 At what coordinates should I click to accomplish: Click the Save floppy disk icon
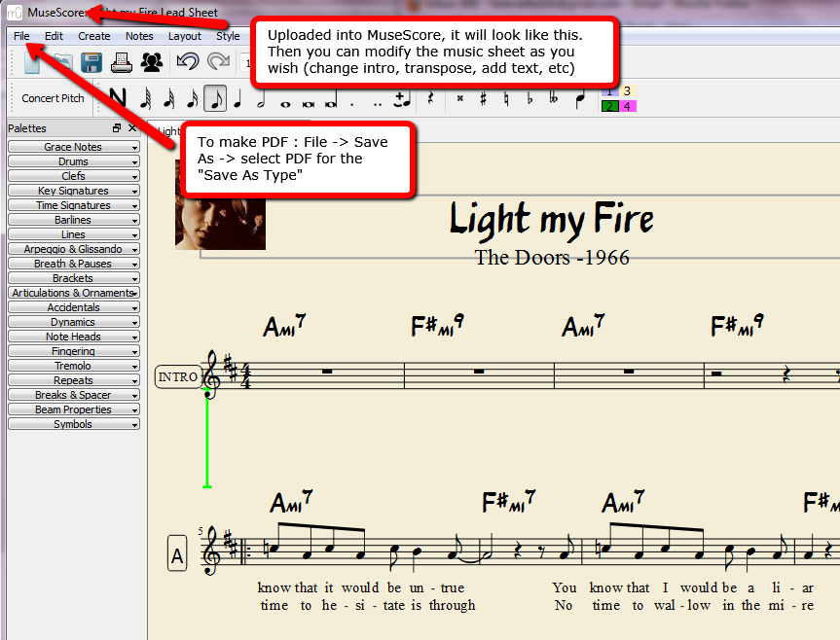click(x=91, y=62)
